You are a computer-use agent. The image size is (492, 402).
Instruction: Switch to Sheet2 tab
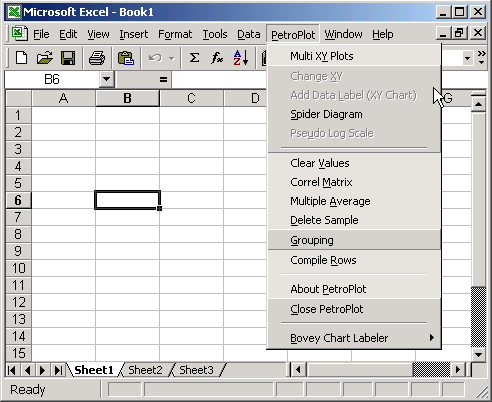(x=145, y=370)
